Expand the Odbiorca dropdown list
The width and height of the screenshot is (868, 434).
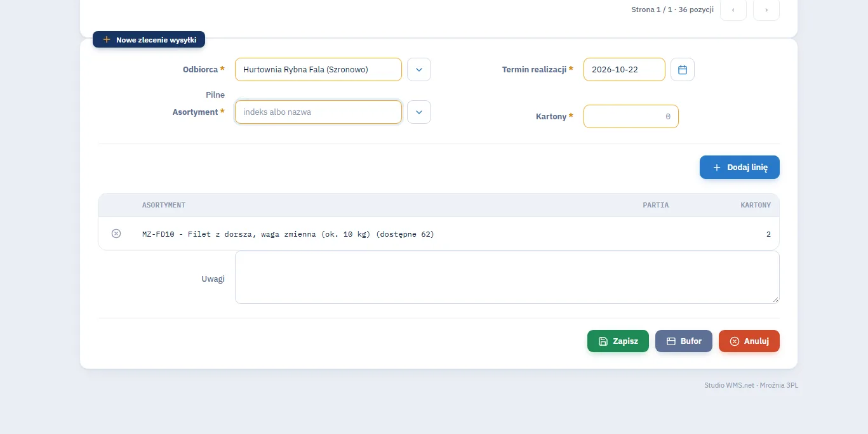point(419,70)
